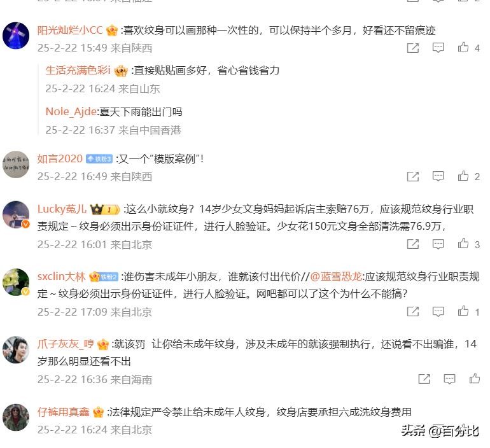Like 如言2020's comment
The image size is (490, 448).
point(463,176)
